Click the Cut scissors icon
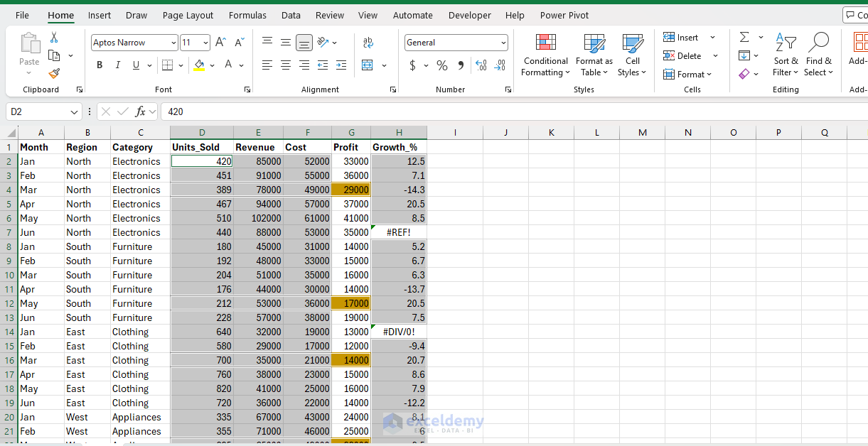This screenshot has height=446, width=868. click(x=54, y=38)
